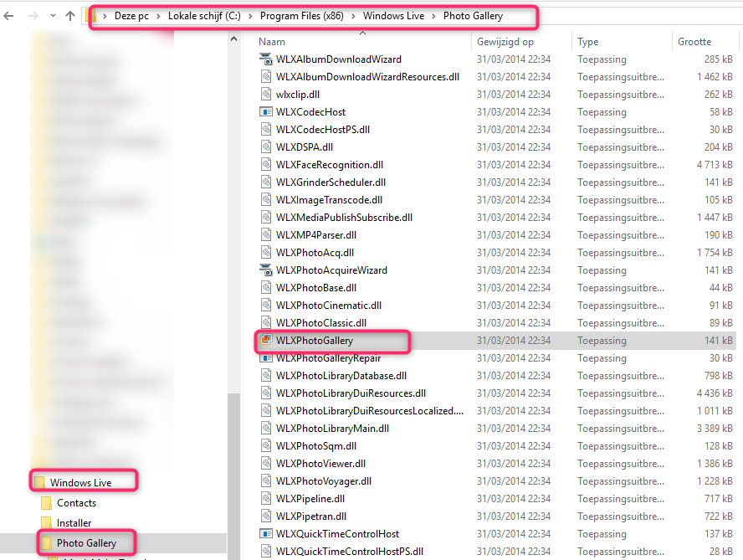The image size is (743, 560).
Task: Select WLXMediaPublishSubscribe.dll file icon
Action: point(266,217)
